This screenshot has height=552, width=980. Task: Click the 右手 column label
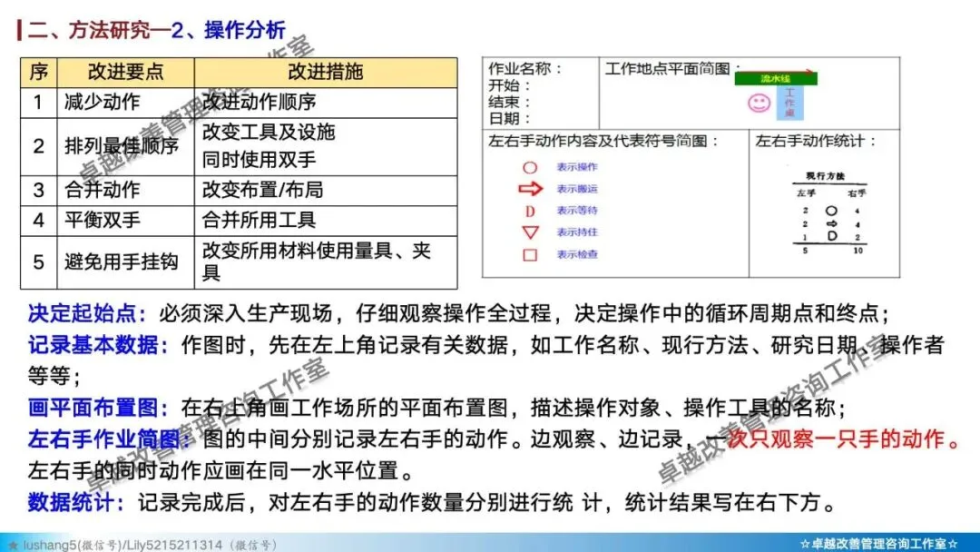tap(857, 193)
